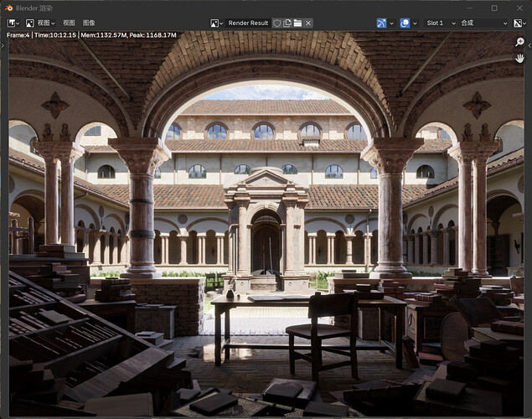This screenshot has width=532, height=419.
Task: Click the pan hand gizmo
Action: pyautogui.click(x=519, y=58)
